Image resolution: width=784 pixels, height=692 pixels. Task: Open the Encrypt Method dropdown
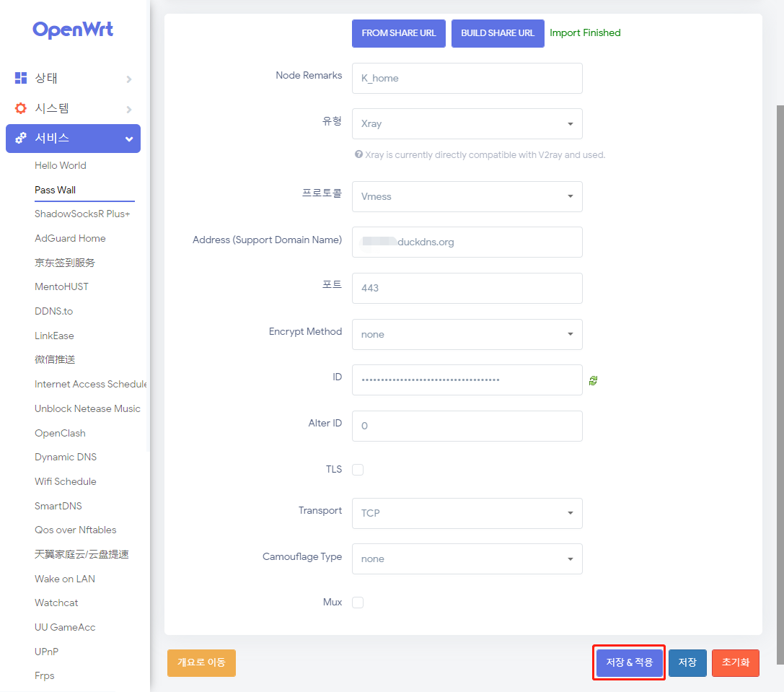tap(467, 334)
